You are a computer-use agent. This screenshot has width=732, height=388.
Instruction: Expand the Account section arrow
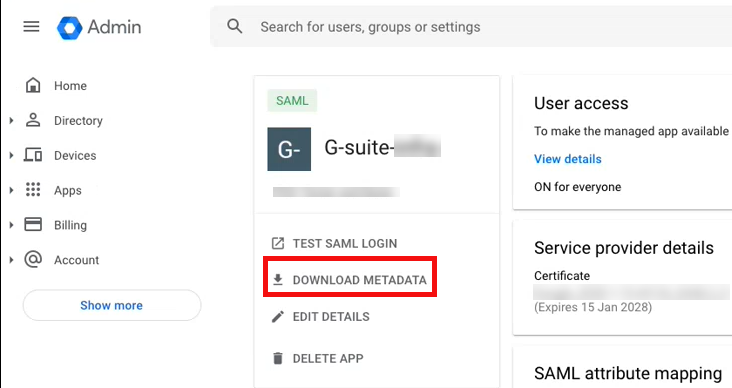[x=11, y=260]
